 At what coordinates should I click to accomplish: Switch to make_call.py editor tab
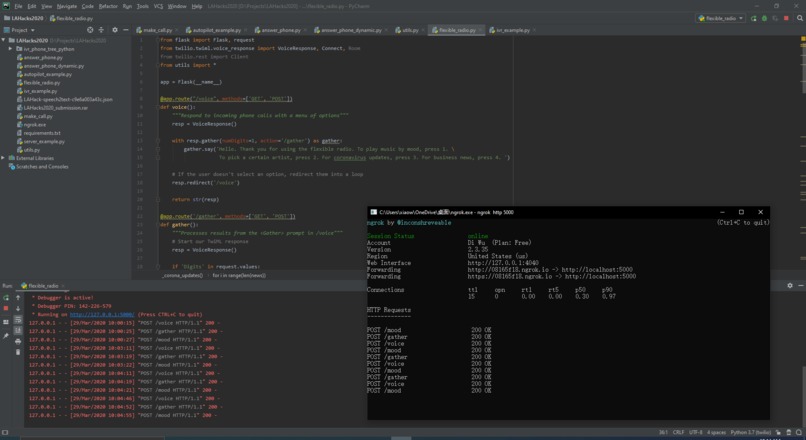pyautogui.click(x=157, y=30)
